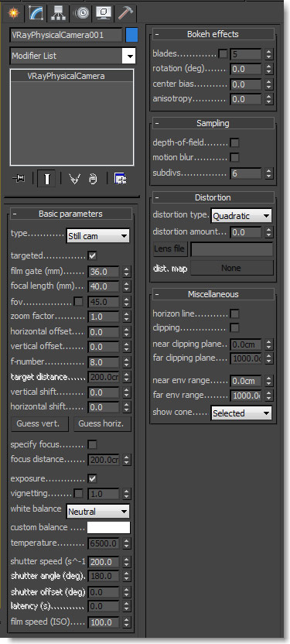This screenshot has width=290, height=644.
Task: Open the Utilities hammer tab
Action: tap(125, 13)
